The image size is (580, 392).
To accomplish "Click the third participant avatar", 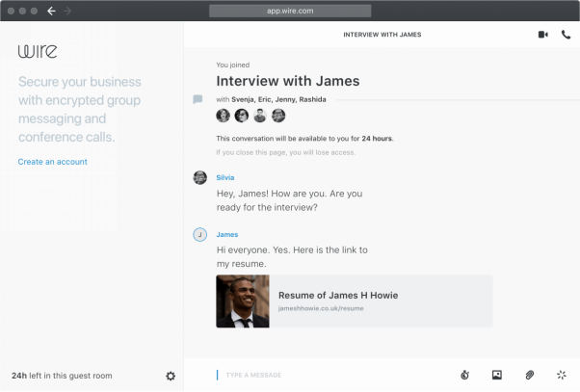I will (x=260, y=116).
